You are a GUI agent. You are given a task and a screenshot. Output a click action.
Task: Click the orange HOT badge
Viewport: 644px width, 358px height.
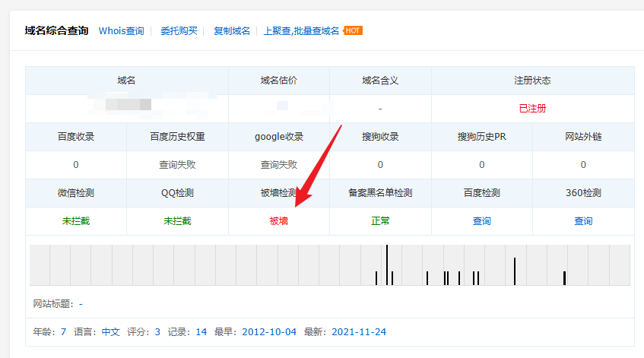click(353, 30)
